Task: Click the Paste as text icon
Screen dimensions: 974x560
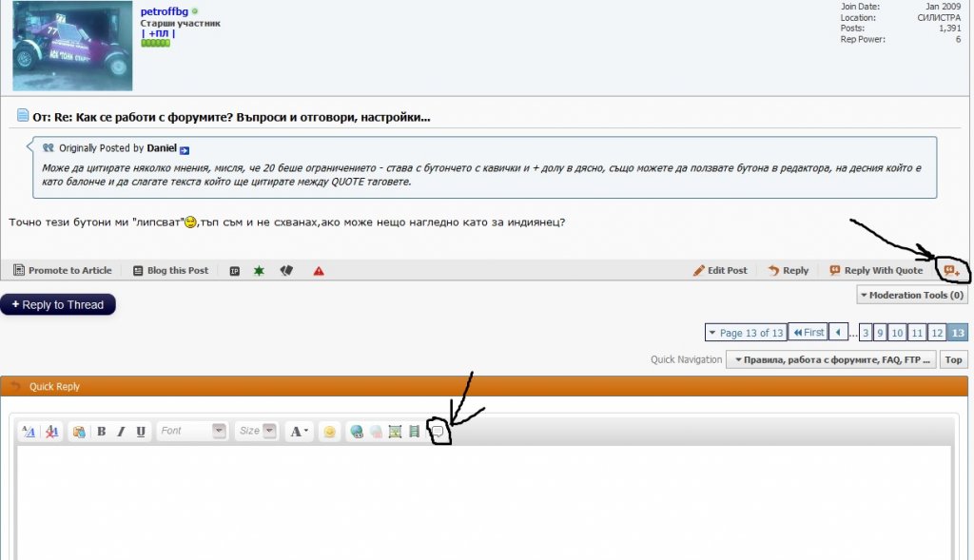Action: [x=79, y=432]
